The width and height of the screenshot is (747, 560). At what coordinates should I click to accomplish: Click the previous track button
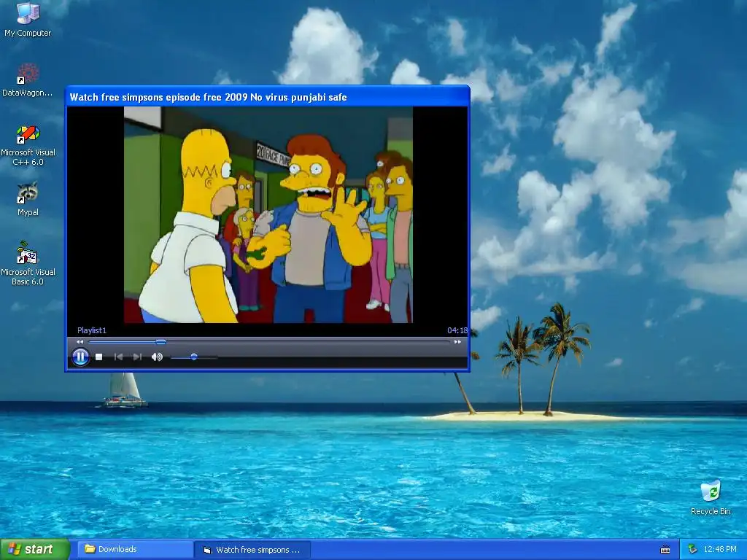click(119, 357)
